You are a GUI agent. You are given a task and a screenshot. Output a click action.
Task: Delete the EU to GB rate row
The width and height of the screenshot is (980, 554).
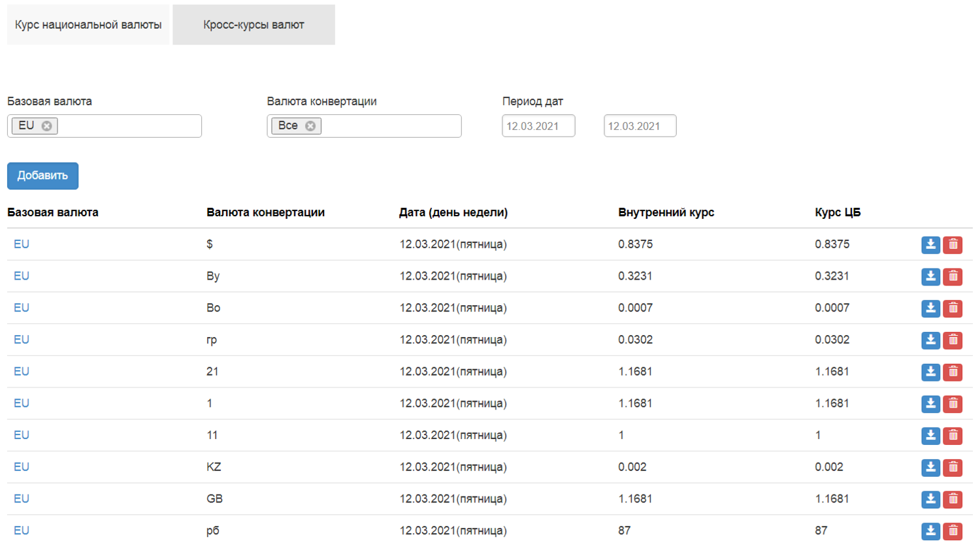tap(953, 499)
